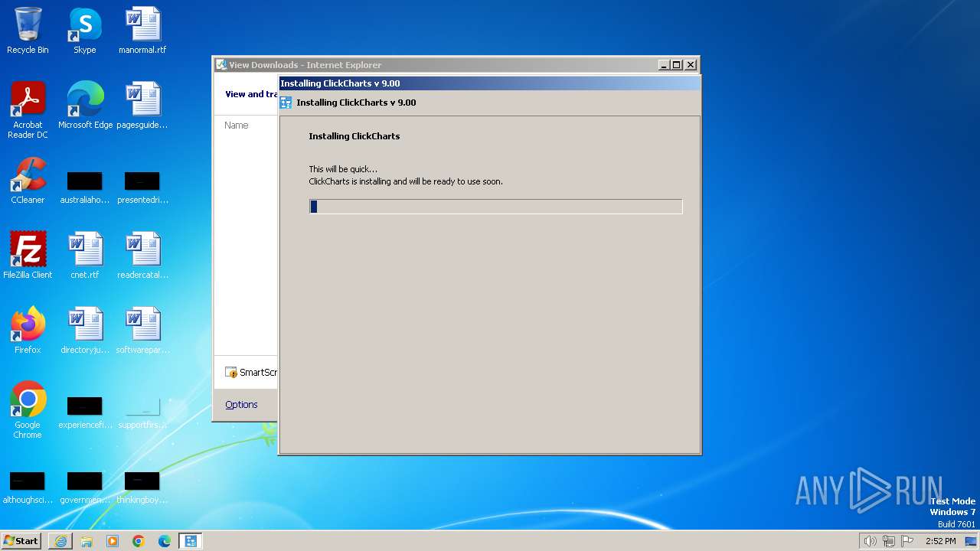Open Internet Explorer from the taskbar

60,541
